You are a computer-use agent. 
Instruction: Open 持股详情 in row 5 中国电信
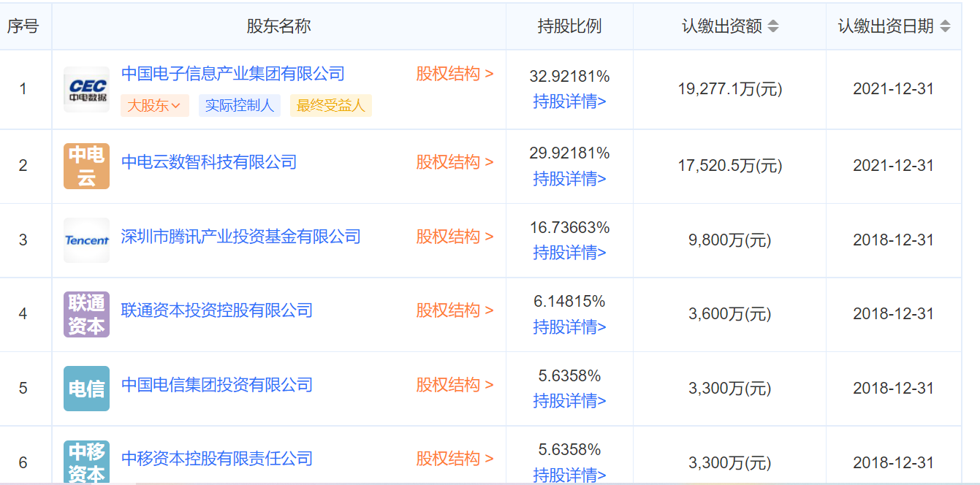click(x=569, y=401)
